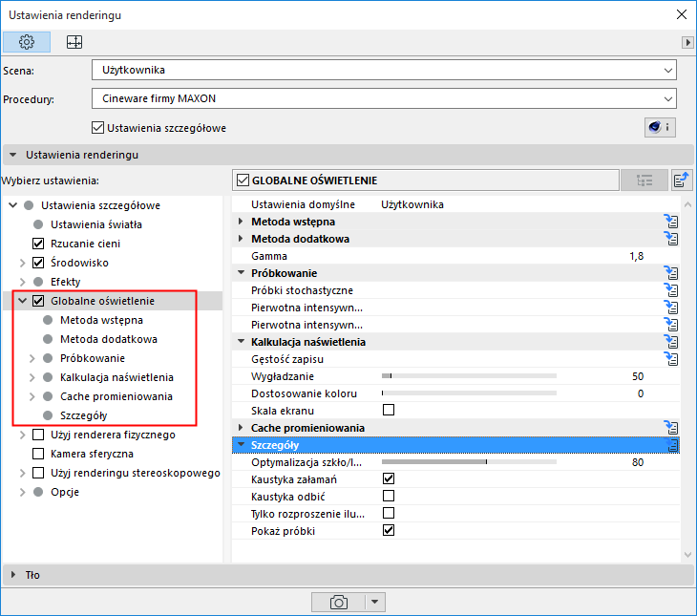Open the gear settings tab

(27, 42)
